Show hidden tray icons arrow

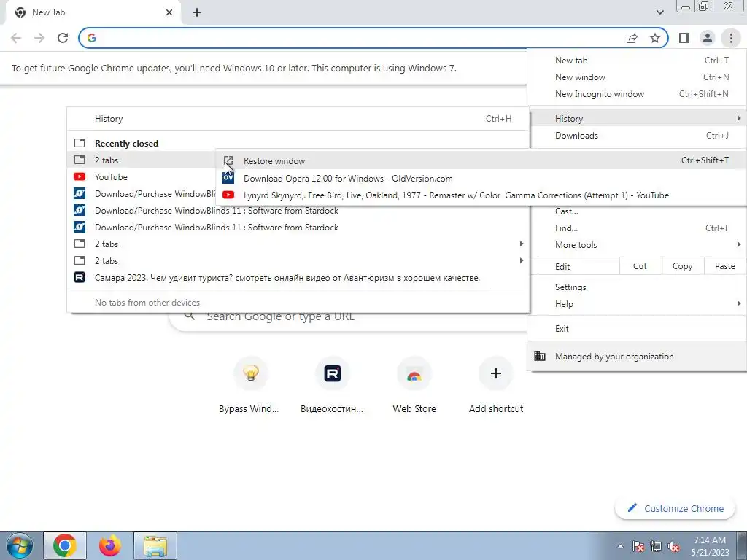pyautogui.click(x=620, y=546)
